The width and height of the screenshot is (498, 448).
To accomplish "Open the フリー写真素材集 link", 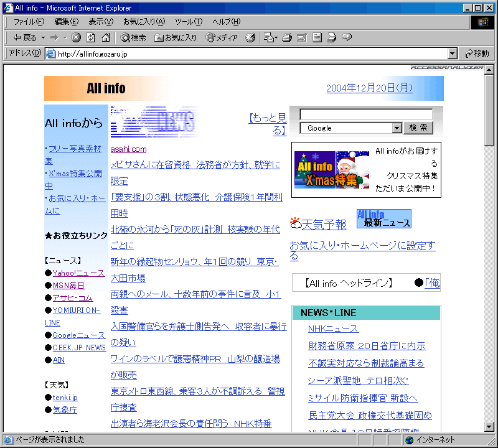I will point(73,155).
